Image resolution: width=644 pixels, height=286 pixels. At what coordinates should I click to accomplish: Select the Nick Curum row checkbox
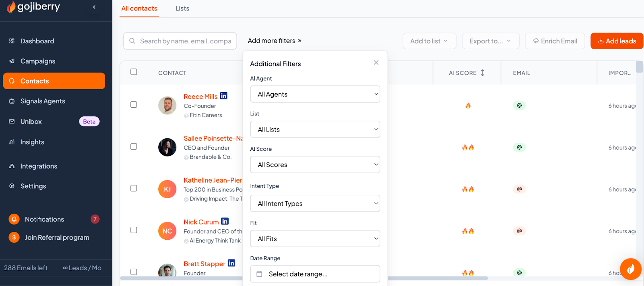coord(134,230)
